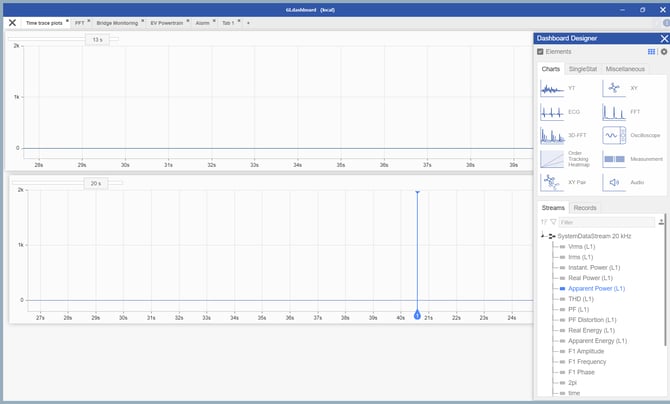
Task: Switch to the EV Powertrain tab
Action: 172,22
